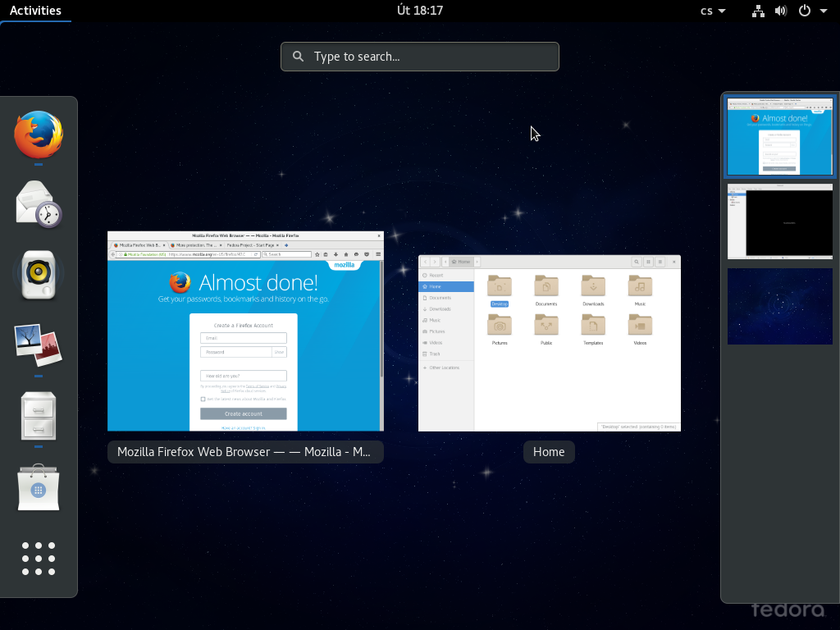Click the volume speaker icon
840x630 pixels.
pos(780,11)
